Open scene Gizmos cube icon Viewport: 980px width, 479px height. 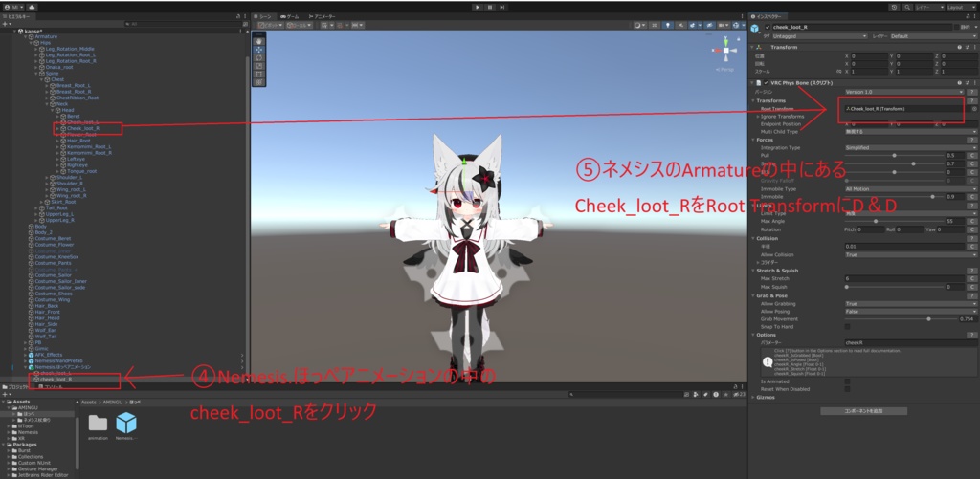click(736, 25)
